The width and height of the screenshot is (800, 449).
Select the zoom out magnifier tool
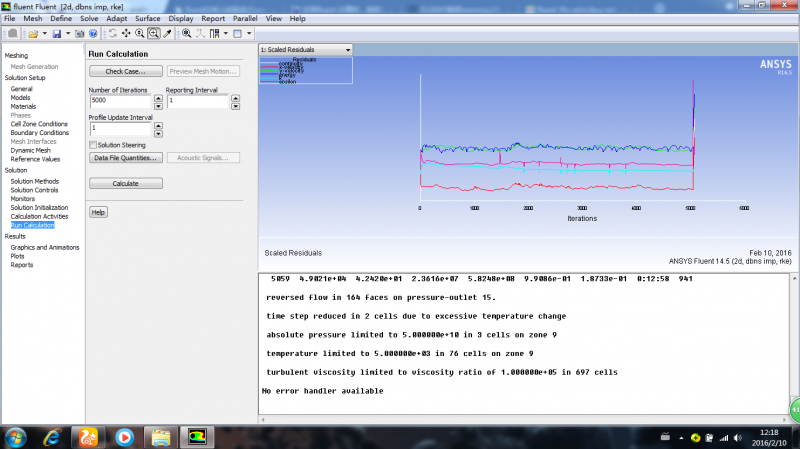point(139,34)
